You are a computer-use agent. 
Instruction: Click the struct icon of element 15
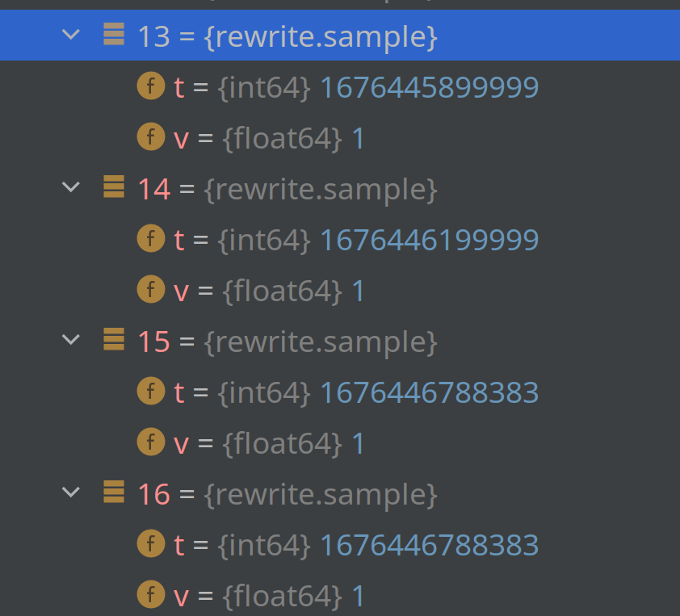tap(114, 339)
